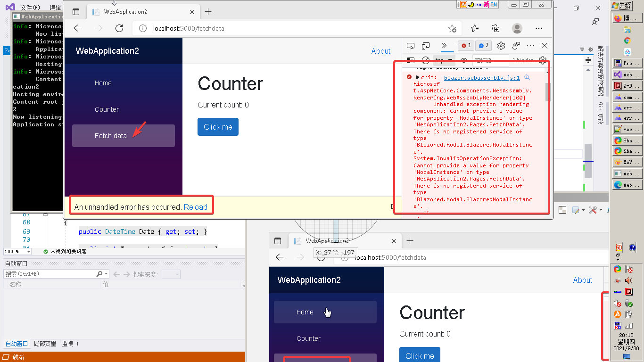
Task: Switch to the XnV taskbar button
Action: [627, 162]
